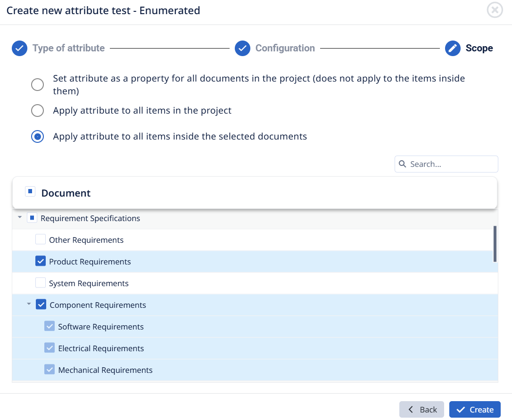The image size is (512, 420).
Task: Go to Configuration step
Action: (285, 48)
